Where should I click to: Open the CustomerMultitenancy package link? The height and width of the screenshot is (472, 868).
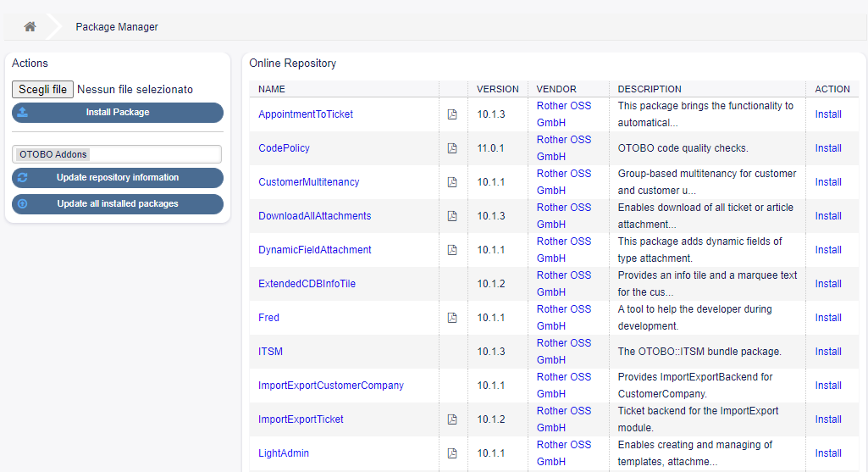click(x=309, y=181)
